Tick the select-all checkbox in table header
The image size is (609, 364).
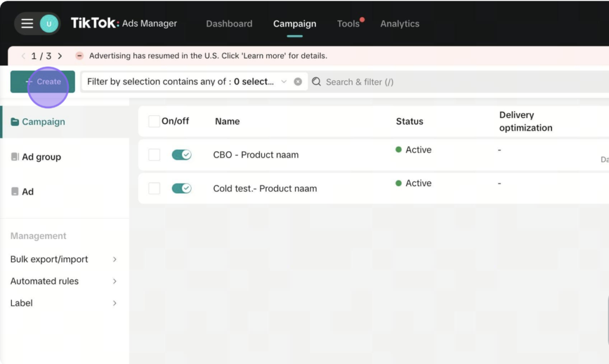(154, 121)
